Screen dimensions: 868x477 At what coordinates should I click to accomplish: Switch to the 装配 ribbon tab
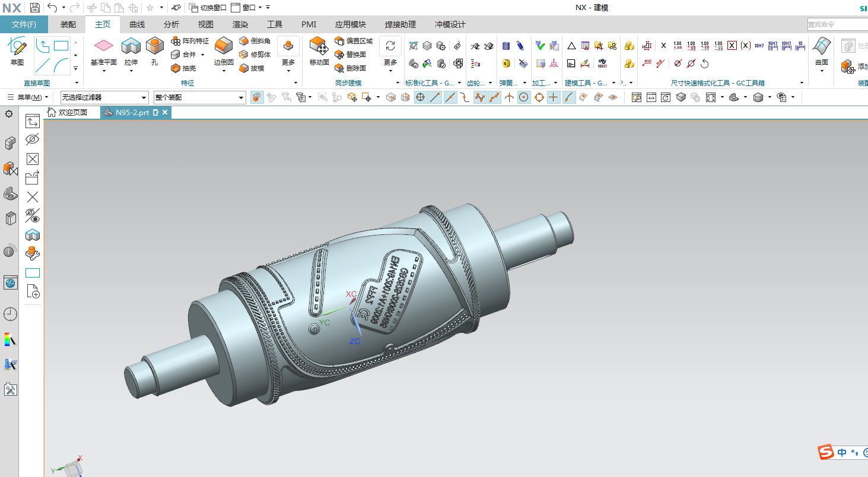coord(68,24)
